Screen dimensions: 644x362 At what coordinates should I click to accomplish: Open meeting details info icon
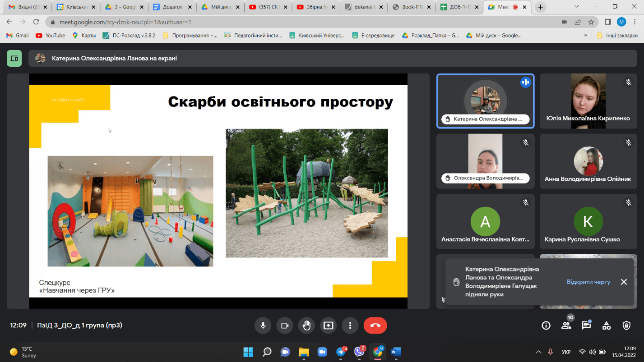(546, 325)
